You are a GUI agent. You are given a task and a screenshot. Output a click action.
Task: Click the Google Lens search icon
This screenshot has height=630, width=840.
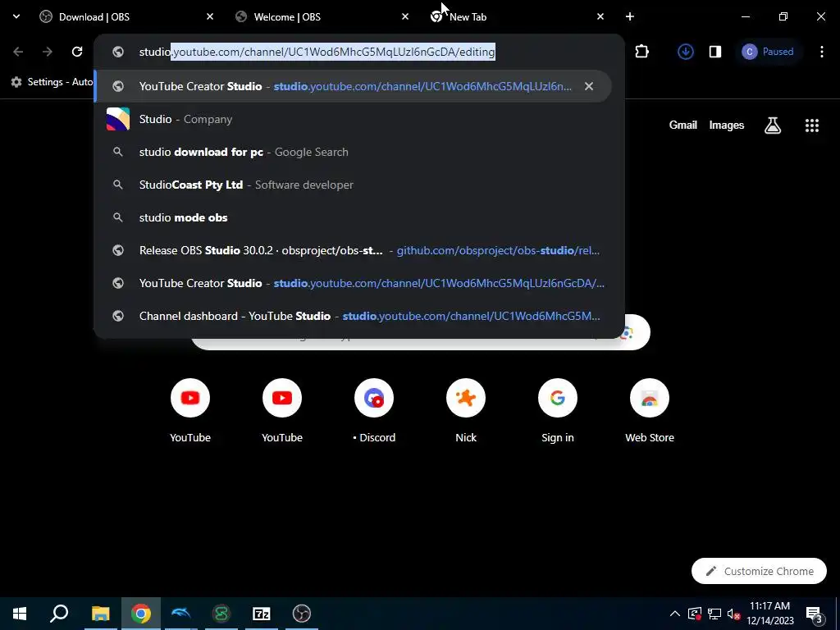[628, 333]
